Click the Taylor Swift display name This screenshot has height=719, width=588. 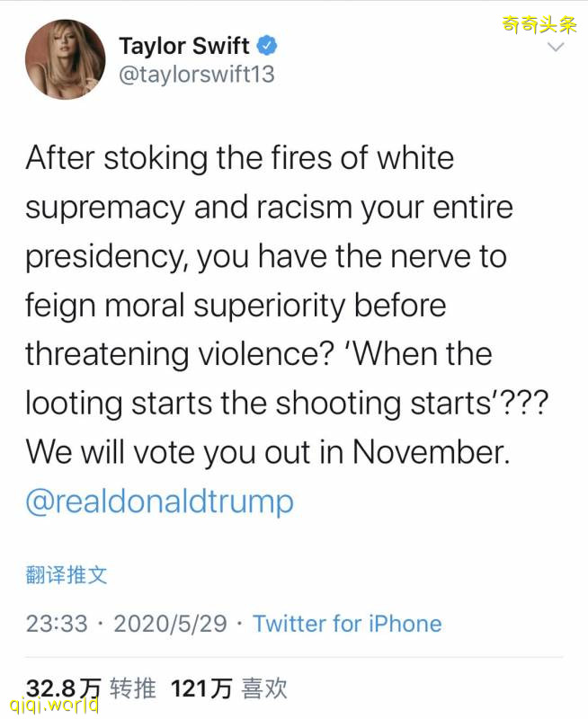(183, 45)
